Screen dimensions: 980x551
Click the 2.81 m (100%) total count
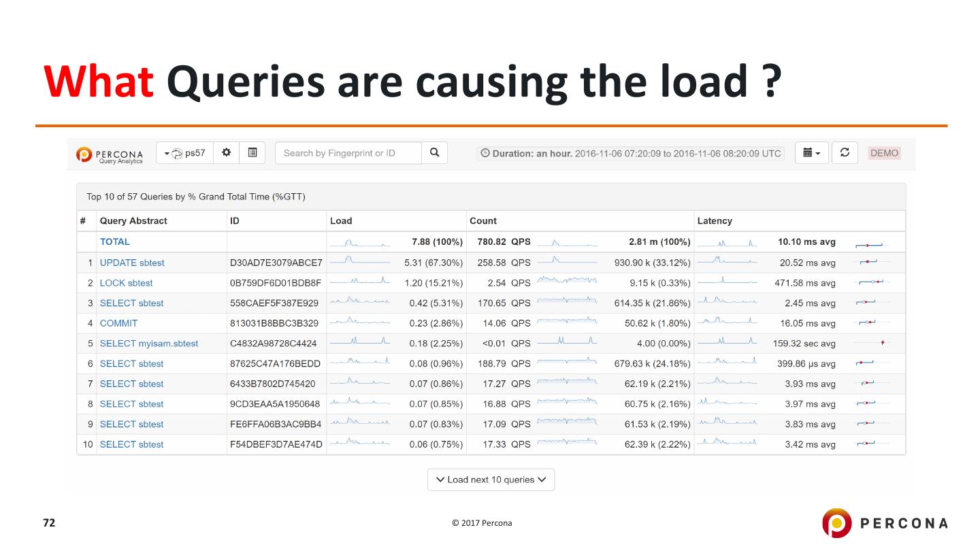coord(659,241)
